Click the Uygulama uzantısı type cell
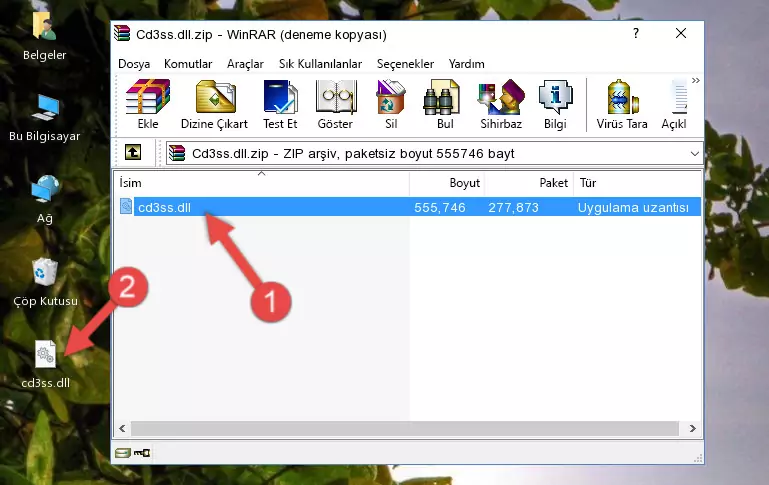Viewport: 769px width, 485px height. [633, 207]
